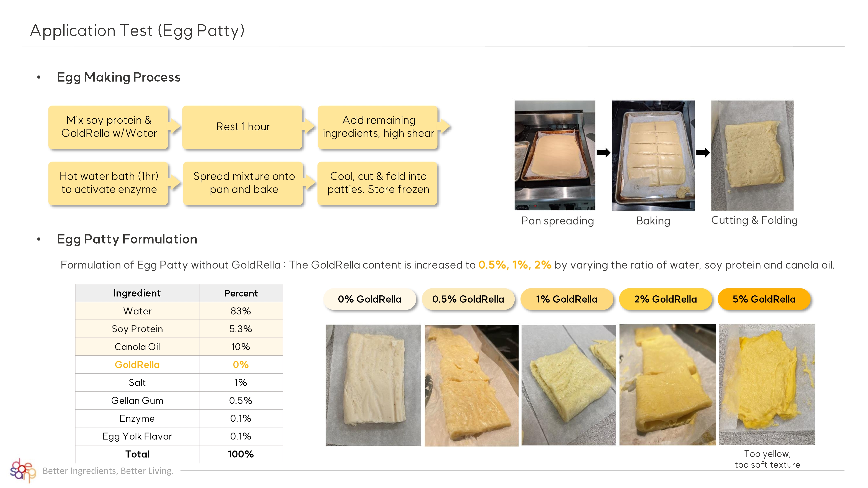868x488 pixels.
Task: Select 'Hot water bath (1hr)' process step
Action: point(109,183)
